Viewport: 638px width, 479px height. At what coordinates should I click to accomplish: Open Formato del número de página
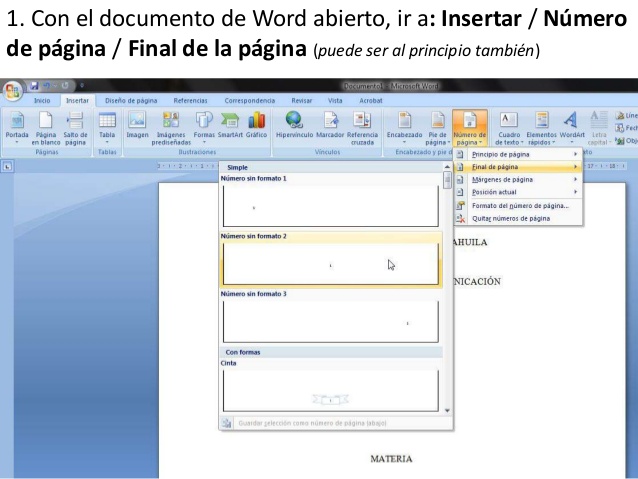(518, 206)
